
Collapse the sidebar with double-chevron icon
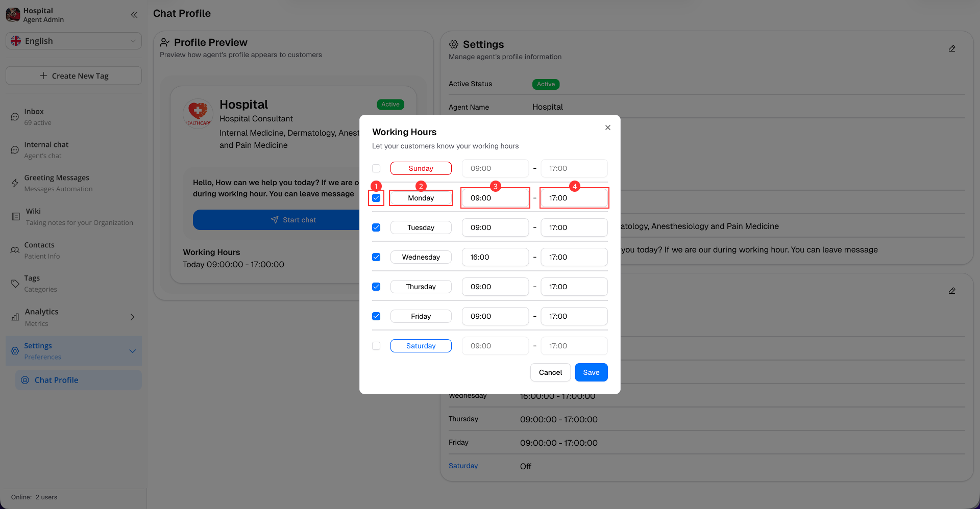134,15
